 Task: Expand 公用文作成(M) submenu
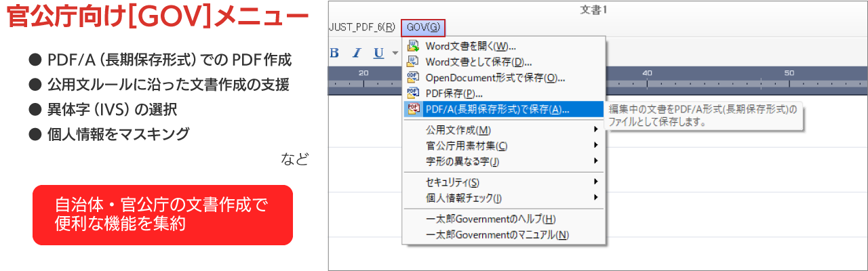coord(503,129)
